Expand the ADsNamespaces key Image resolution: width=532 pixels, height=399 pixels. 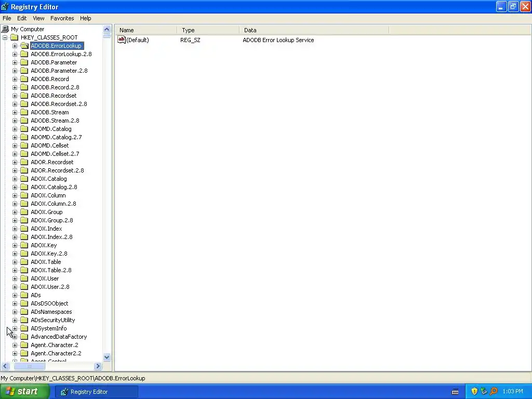[x=15, y=312]
